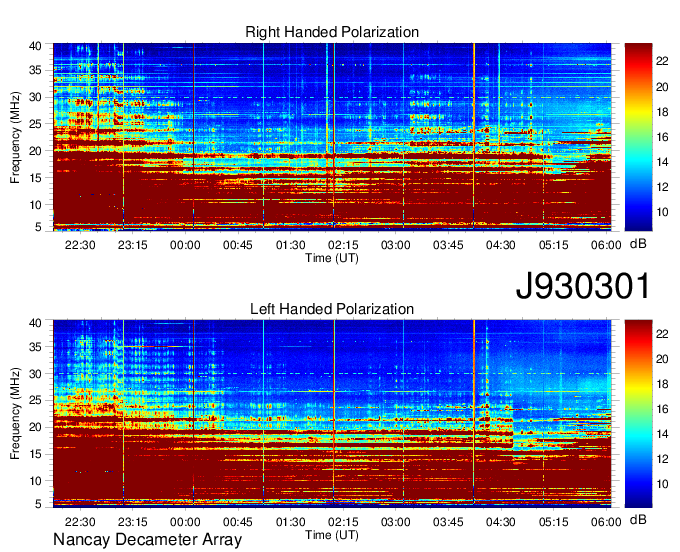Click the 06:00 time tick on the bottom plot
Image resolution: width=680 pixels, height=552 pixels.
(606, 522)
